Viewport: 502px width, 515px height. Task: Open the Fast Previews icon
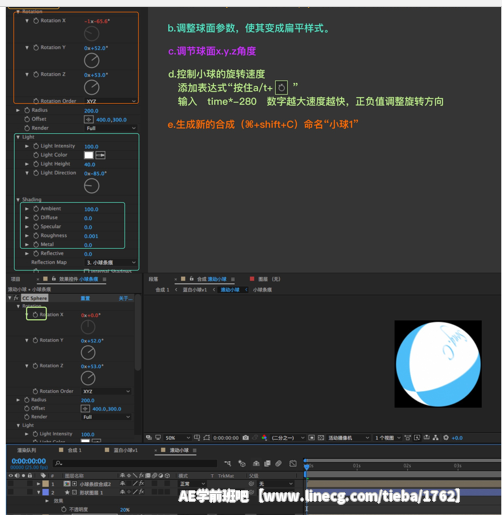pos(417,438)
